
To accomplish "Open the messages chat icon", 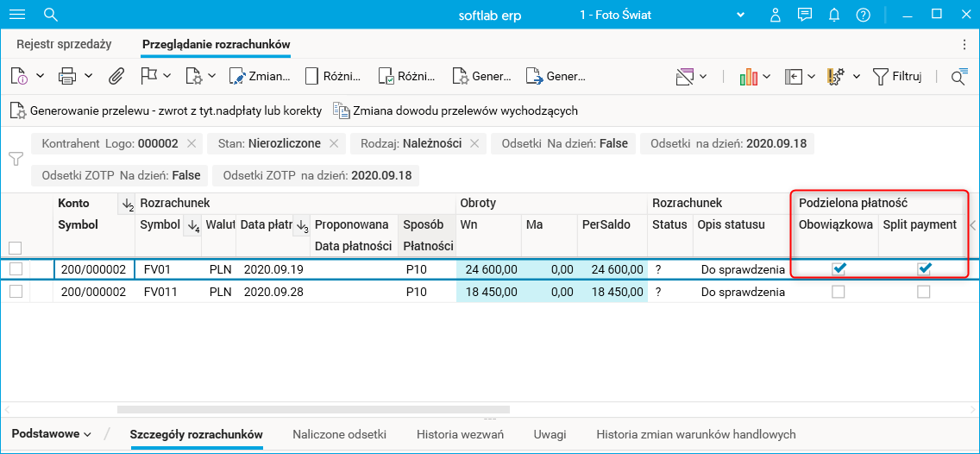I will [x=805, y=15].
